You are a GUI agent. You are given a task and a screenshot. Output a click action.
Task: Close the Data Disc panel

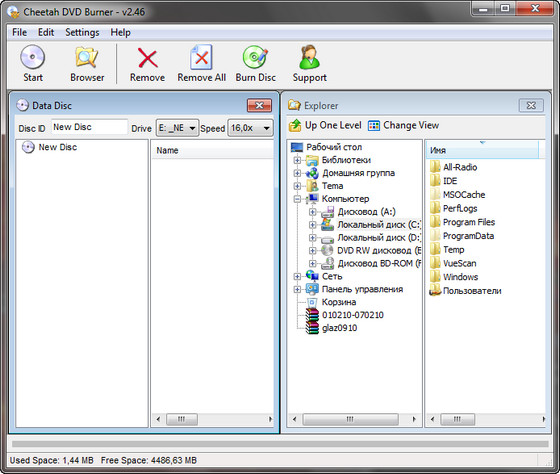coord(259,105)
